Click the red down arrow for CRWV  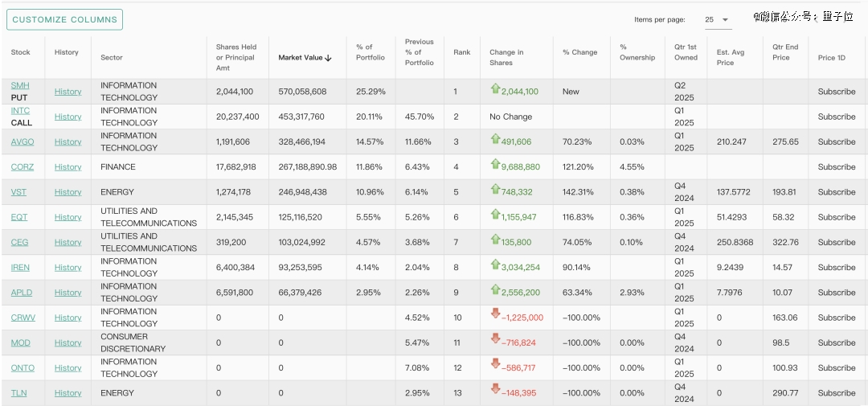click(495, 314)
